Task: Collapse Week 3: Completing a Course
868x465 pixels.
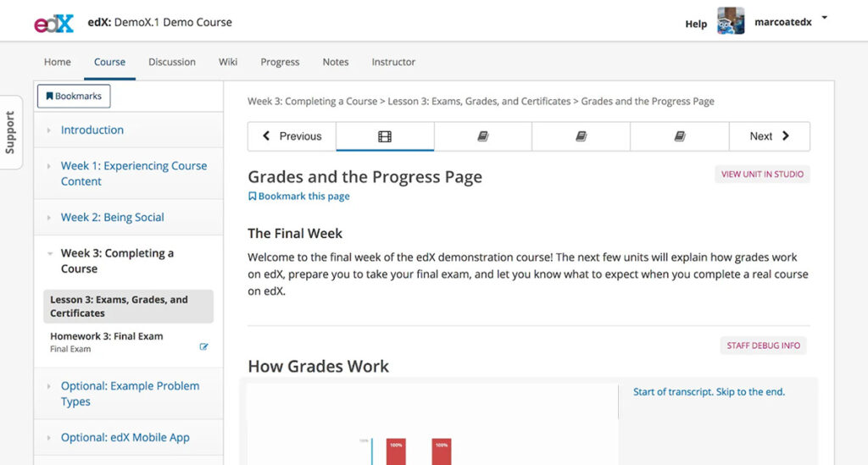Action: coord(129,261)
